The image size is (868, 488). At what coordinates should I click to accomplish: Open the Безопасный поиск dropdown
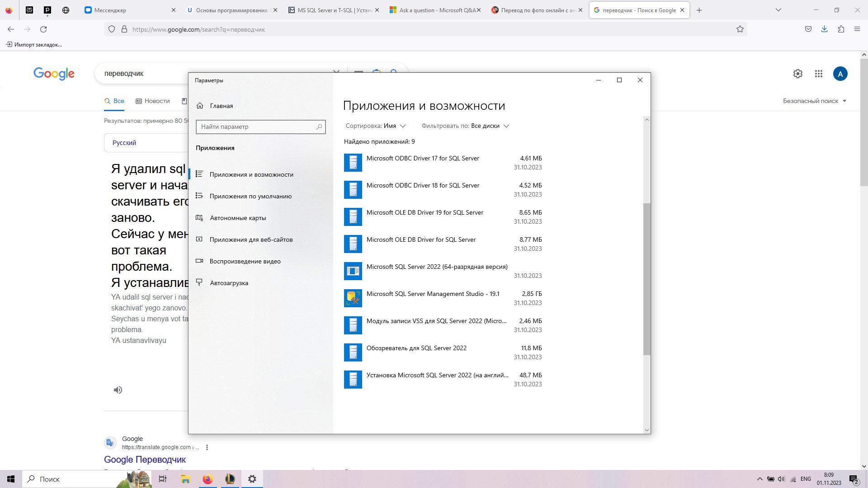(814, 101)
